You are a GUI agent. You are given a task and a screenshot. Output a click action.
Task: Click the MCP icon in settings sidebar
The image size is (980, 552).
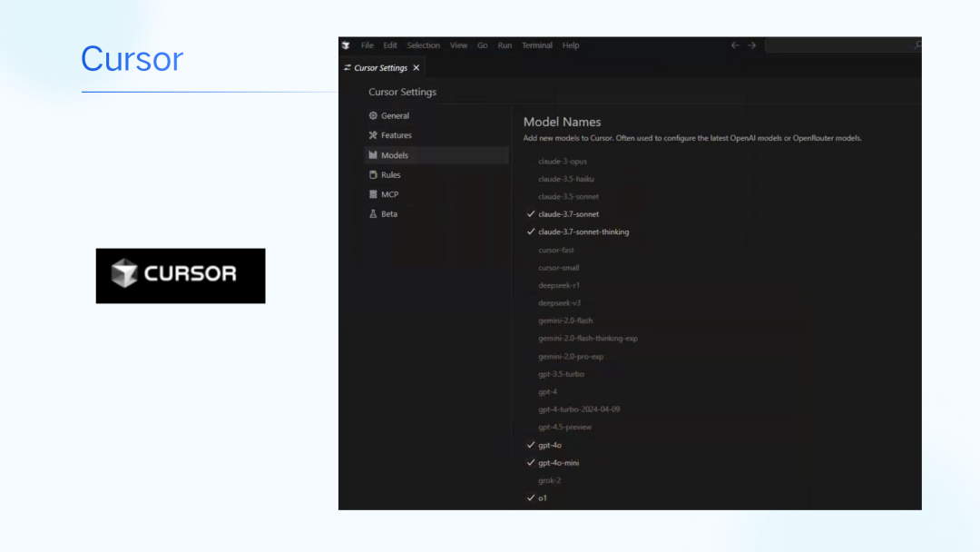[373, 194]
